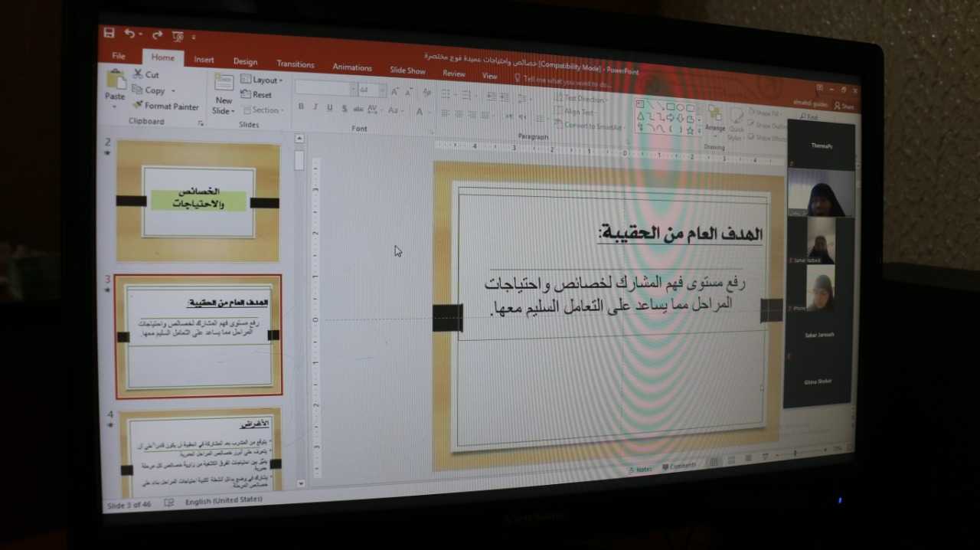Screen dimensions: 980x550
Task: Reset the slide layout with Reset
Action: (256, 95)
